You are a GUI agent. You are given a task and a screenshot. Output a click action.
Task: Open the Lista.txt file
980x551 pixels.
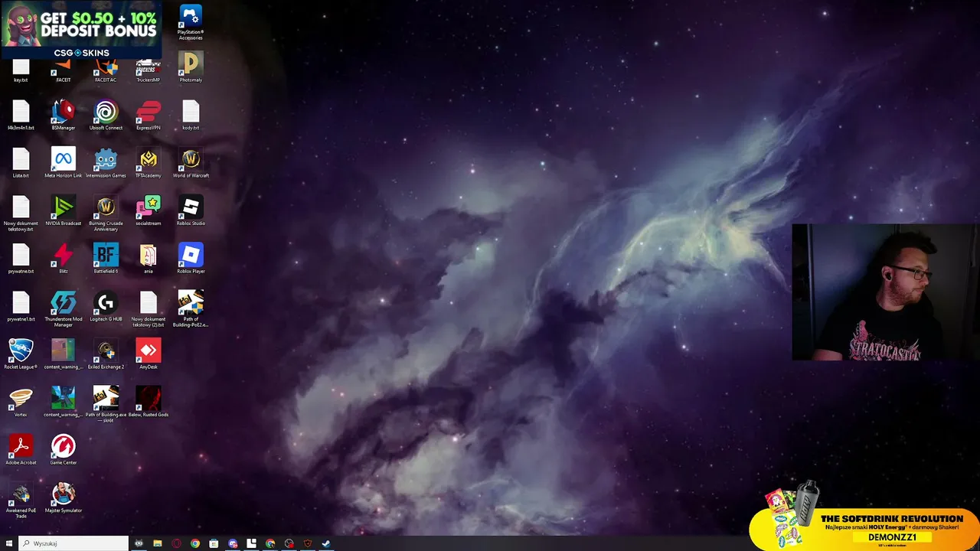21,163
